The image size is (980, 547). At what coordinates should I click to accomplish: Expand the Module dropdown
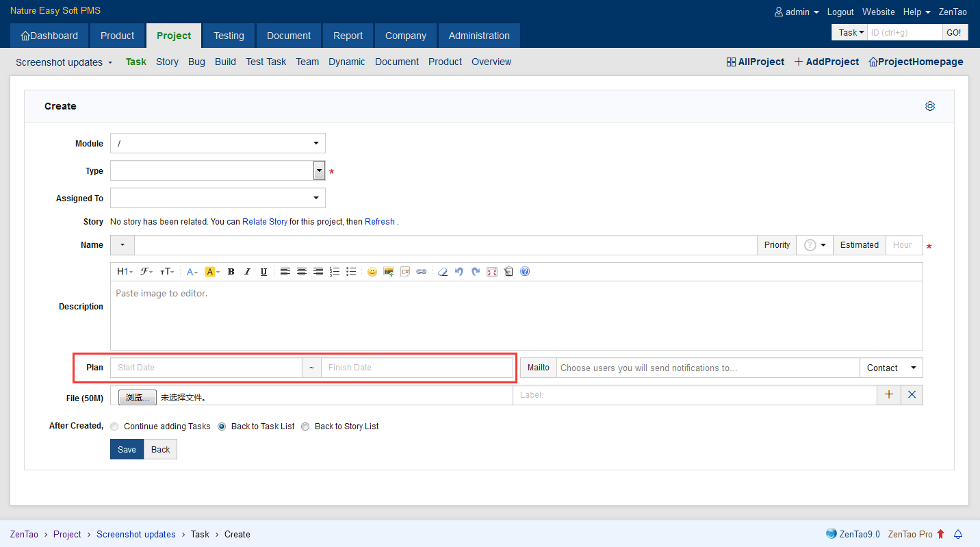pos(218,143)
